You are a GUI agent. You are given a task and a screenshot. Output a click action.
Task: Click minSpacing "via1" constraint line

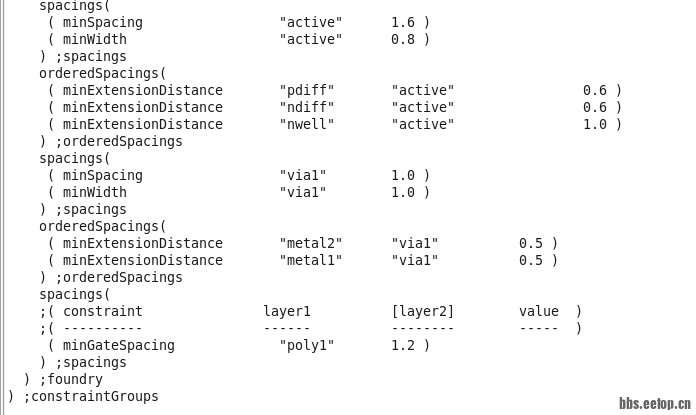(239, 175)
